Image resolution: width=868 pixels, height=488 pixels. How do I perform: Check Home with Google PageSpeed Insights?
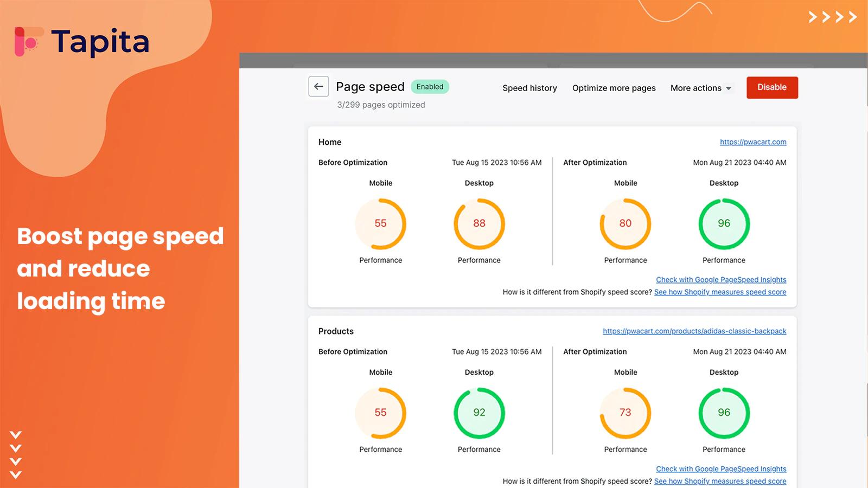point(721,280)
